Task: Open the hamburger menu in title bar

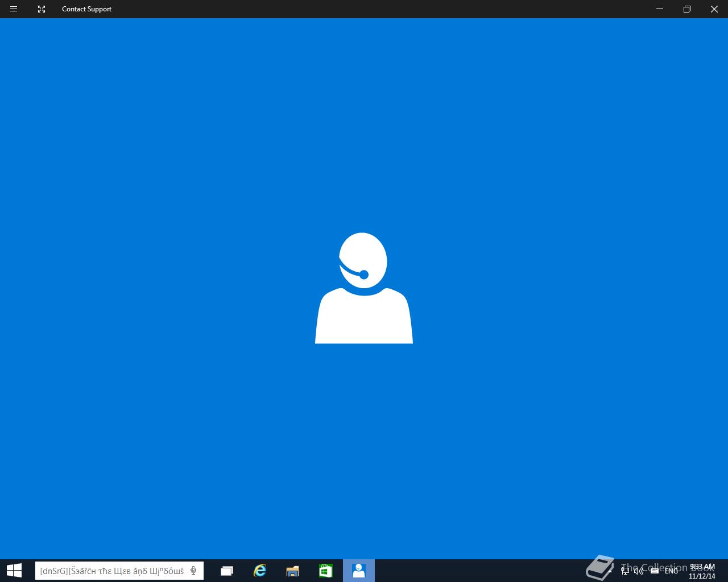Action: coord(14,9)
